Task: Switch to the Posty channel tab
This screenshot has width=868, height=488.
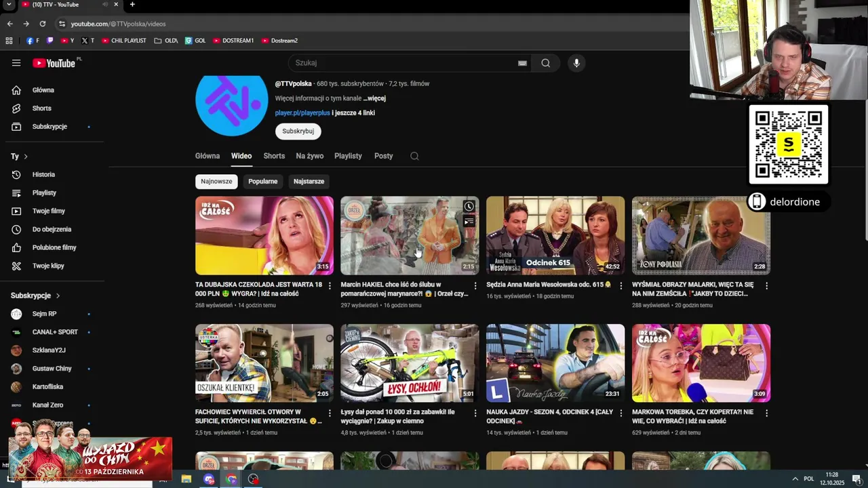Action: pos(383,156)
